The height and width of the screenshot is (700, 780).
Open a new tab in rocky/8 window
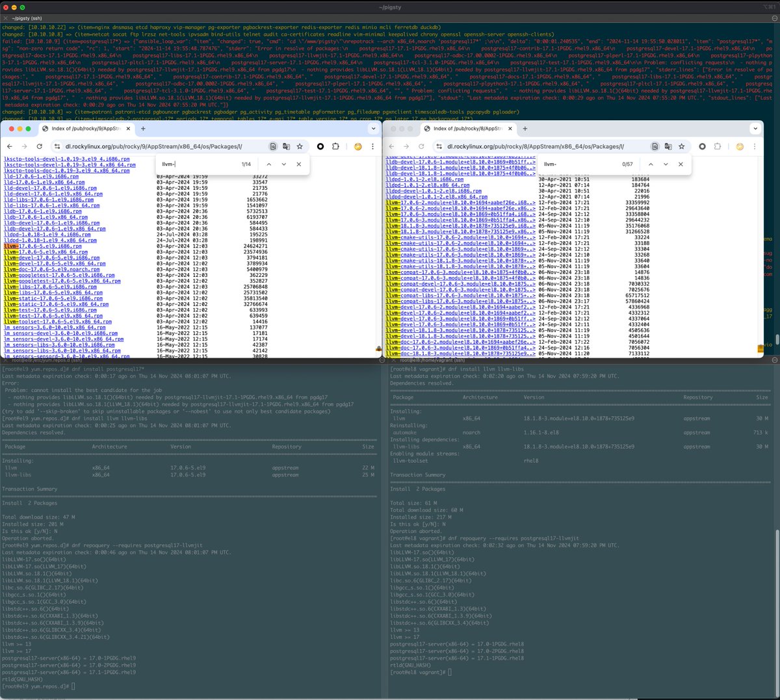click(x=525, y=129)
